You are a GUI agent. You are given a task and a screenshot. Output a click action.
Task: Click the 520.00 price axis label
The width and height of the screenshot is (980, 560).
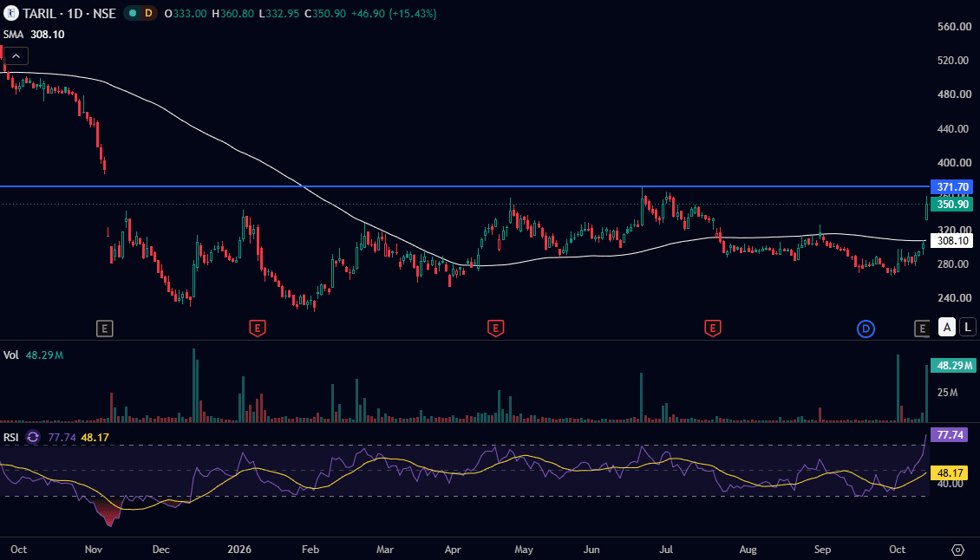[x=954, y=61]
